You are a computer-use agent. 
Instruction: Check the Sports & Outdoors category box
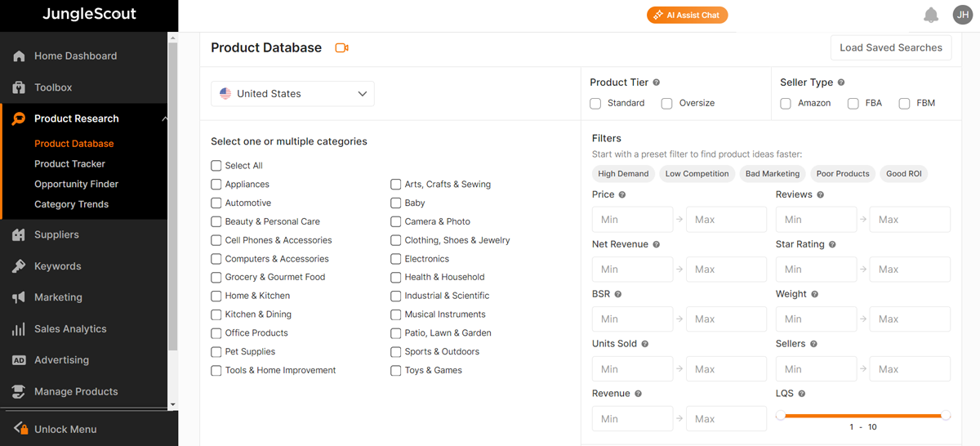click(x=396, y=352)
